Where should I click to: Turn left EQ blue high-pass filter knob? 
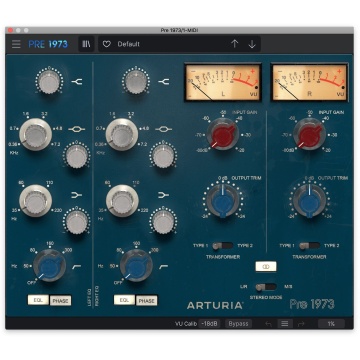click(x=49, y=266)
